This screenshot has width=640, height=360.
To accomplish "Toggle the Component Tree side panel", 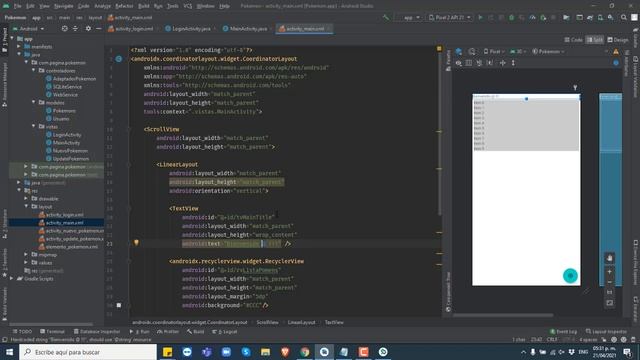I will 448,291.
